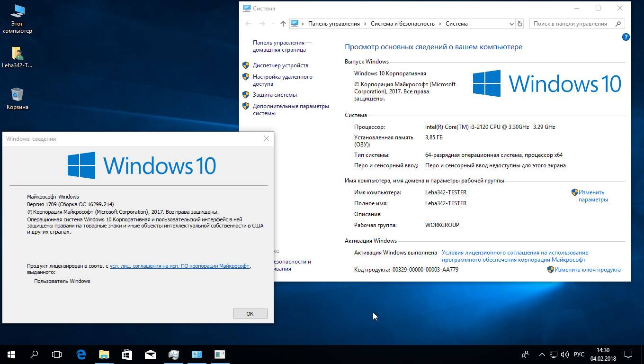Minimize the Система window

577,8
